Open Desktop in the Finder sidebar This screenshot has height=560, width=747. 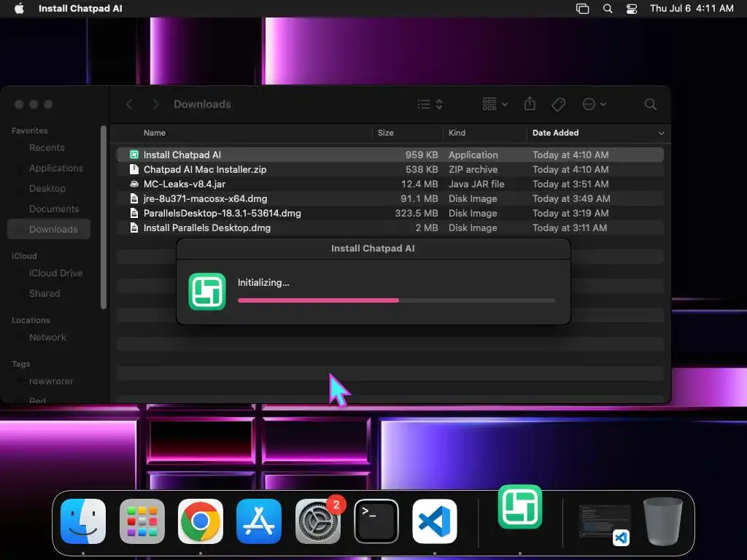pyautogui.click(x=47, y=189)
